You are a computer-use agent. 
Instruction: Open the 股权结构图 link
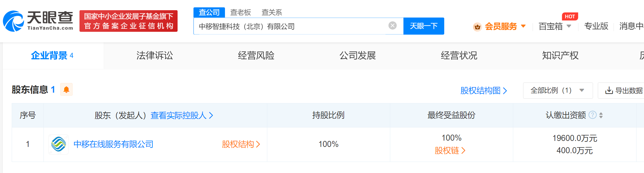pos(483,91)
